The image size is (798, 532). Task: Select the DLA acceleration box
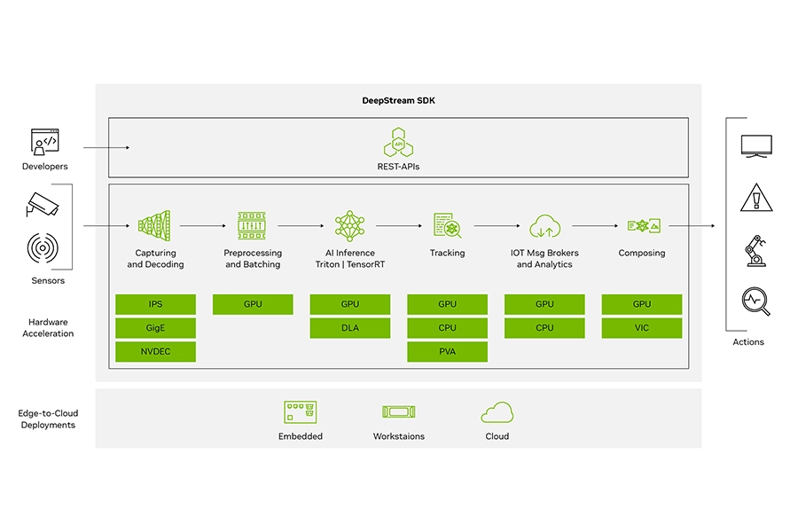point(350,328)
